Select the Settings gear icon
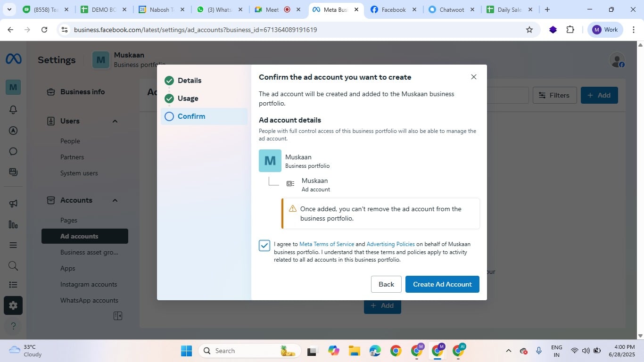The width and height of the screenshot is (644, 362). point(13,305)
